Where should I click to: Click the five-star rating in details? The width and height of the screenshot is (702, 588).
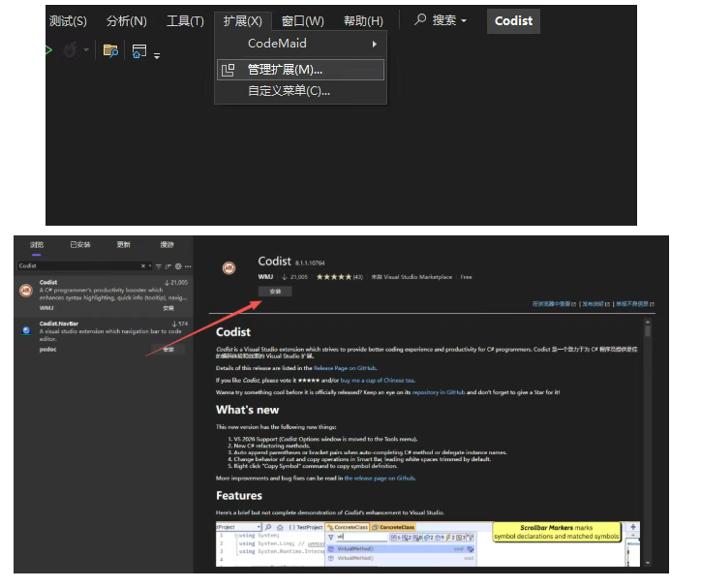334,277
